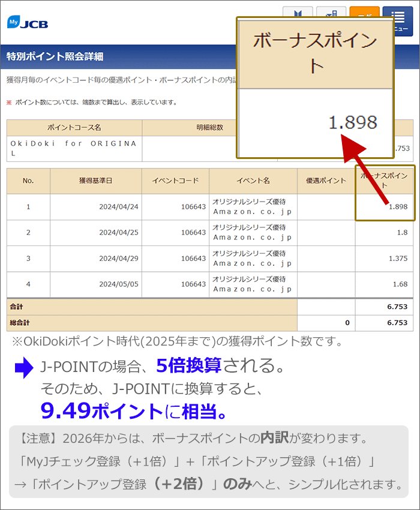The image size is (420, 510).
Task: Select the bonus point value 1.375
Action: [398, 259]
